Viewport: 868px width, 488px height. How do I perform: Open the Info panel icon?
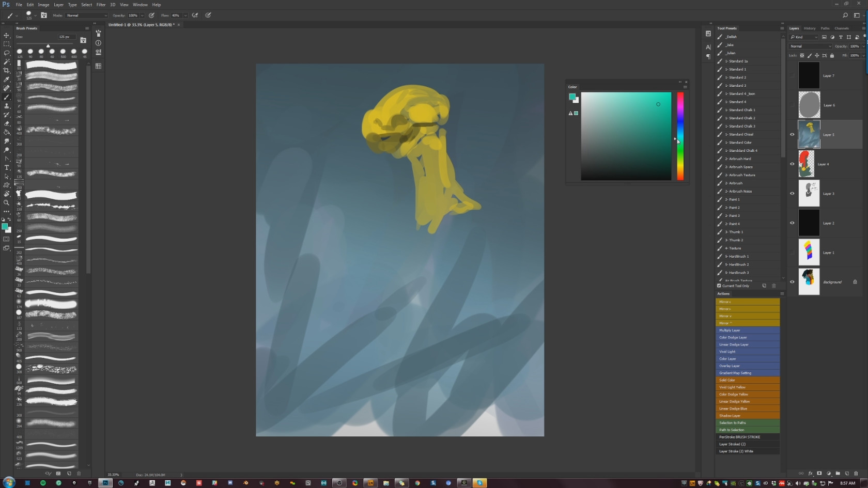98,43
